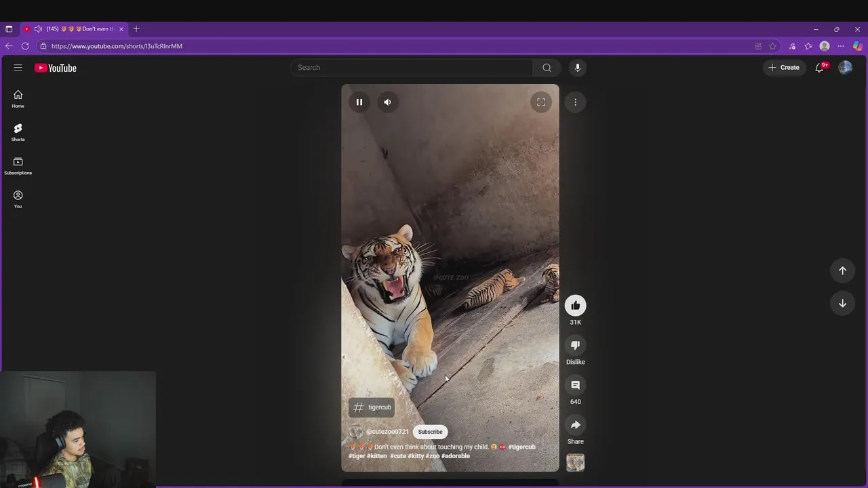Open the browser favorites list
The width and height of the screenshot is (868, 488).
coord(808,46)
